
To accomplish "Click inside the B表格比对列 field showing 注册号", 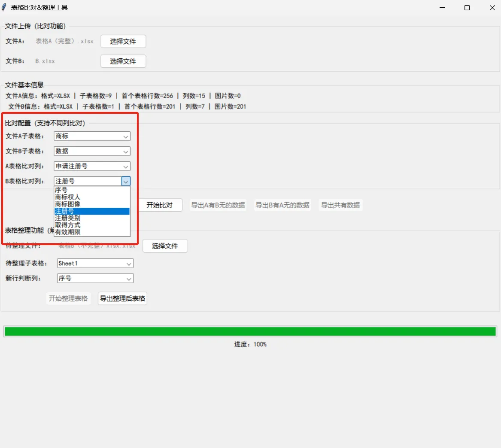I will [88, 182].
